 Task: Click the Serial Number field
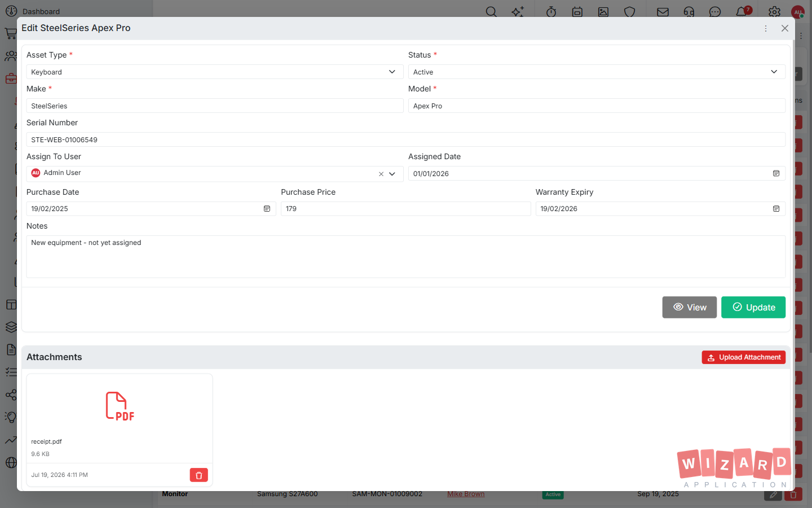click(406, 139)
